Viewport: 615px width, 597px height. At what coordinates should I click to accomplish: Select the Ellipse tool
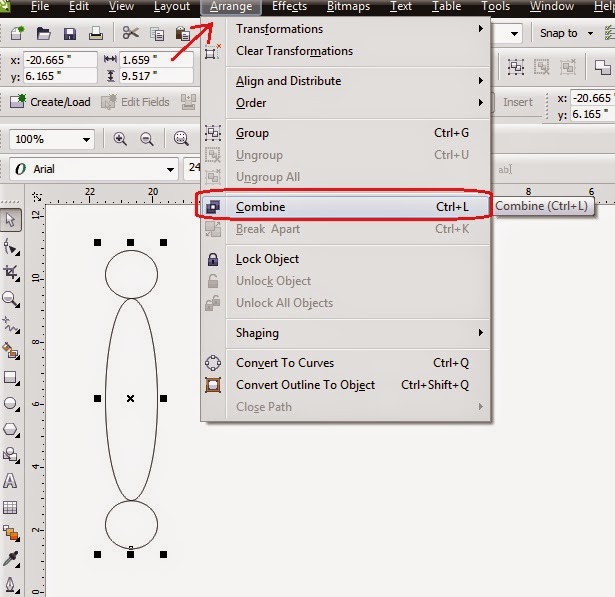point(11,404)
